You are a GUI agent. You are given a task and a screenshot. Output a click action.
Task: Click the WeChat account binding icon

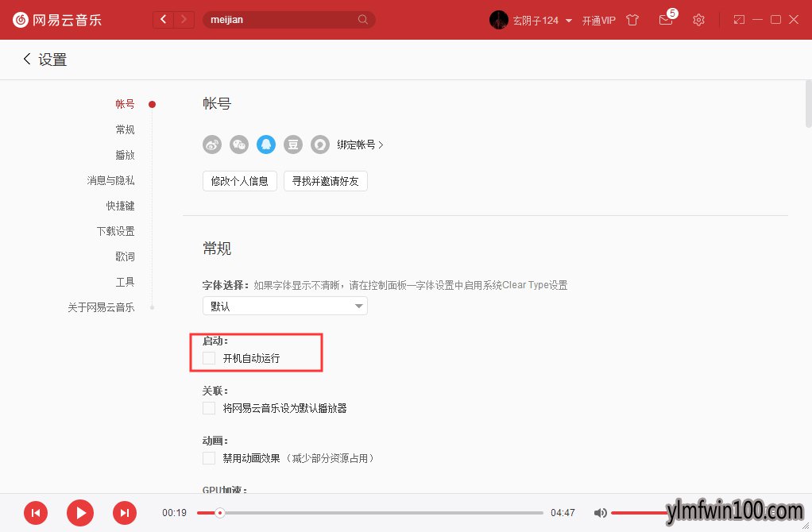(x=239, y=145)
